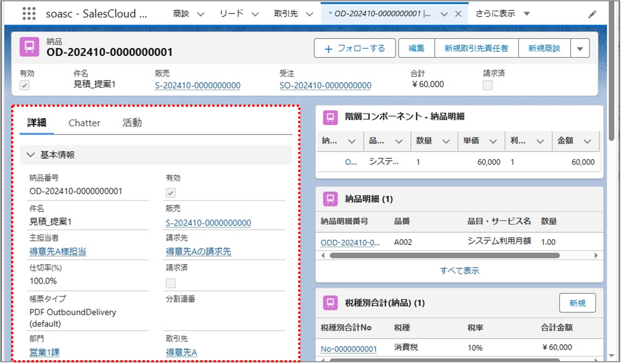Open the App Launcher grid icon
Screen dimensions: 643x364
[29, 14]
